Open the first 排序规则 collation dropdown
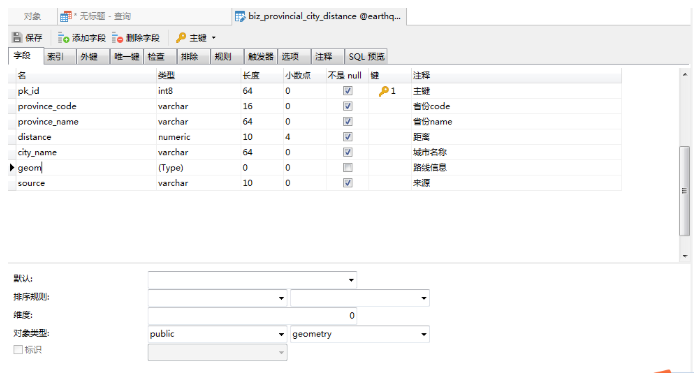This screenshot has height=379, width=696. 281,298
